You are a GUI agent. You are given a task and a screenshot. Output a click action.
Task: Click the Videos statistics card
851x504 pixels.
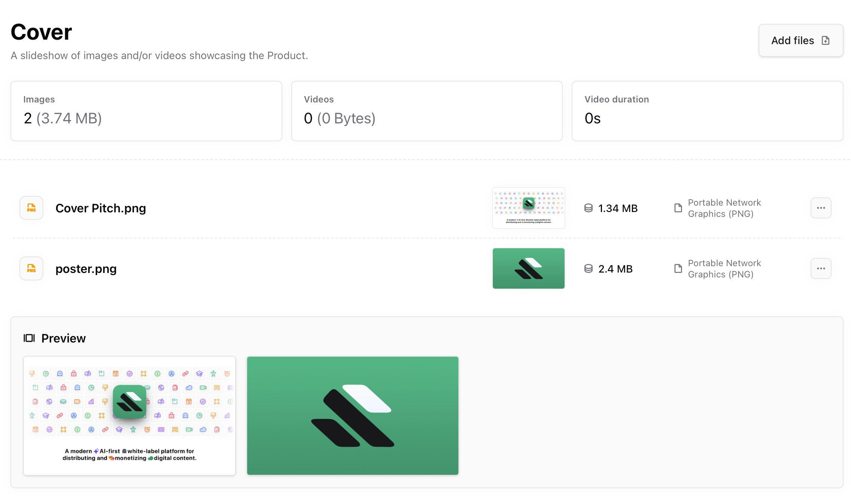click(427, 111)
